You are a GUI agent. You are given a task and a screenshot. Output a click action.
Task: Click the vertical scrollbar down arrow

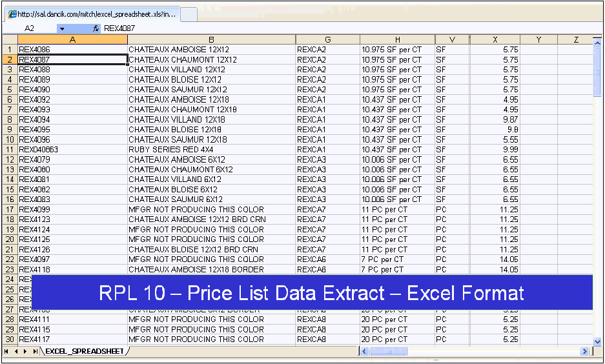coord(597,341)
